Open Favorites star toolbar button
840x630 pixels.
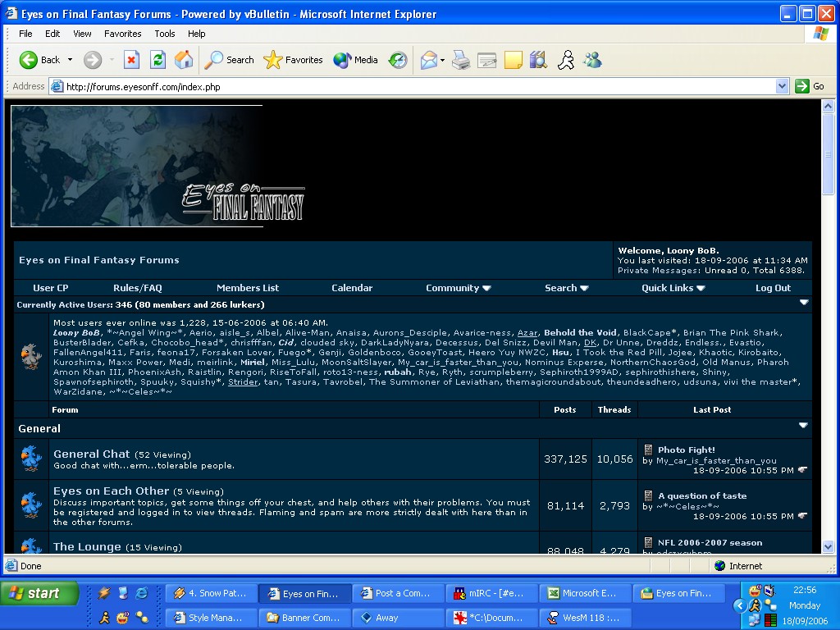pyautogui.click(x=293, y=60)
